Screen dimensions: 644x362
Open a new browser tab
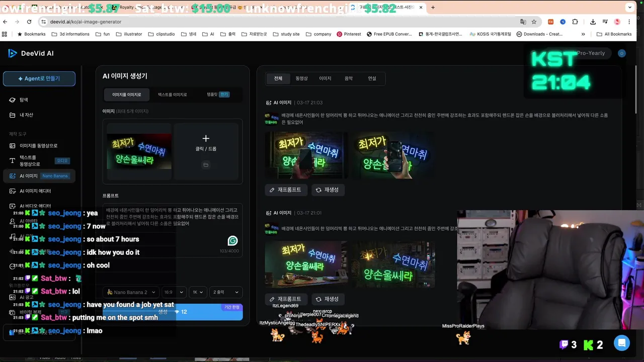433,8
